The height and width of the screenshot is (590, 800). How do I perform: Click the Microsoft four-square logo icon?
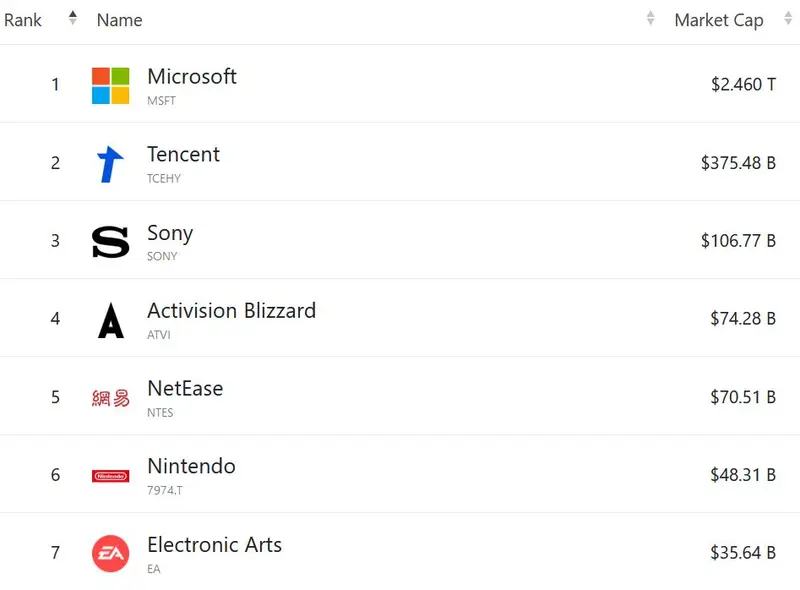click(x=111, y=86)
